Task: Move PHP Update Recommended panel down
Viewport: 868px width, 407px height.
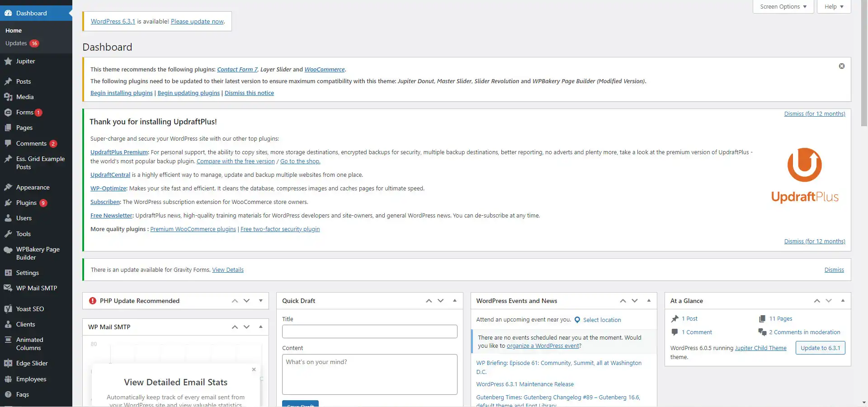Action: pyautogui.click(x=247, y=301)
